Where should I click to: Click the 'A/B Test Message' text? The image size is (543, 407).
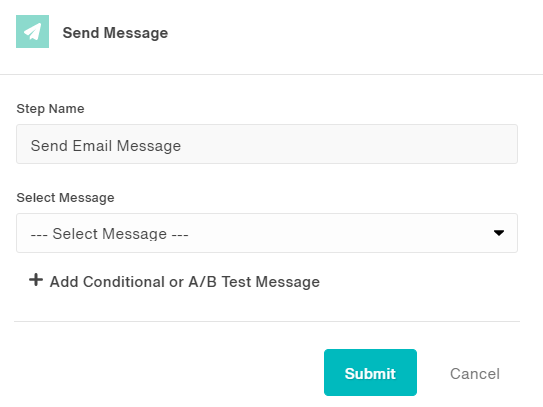pyautogui.click(x=254, y=282)
